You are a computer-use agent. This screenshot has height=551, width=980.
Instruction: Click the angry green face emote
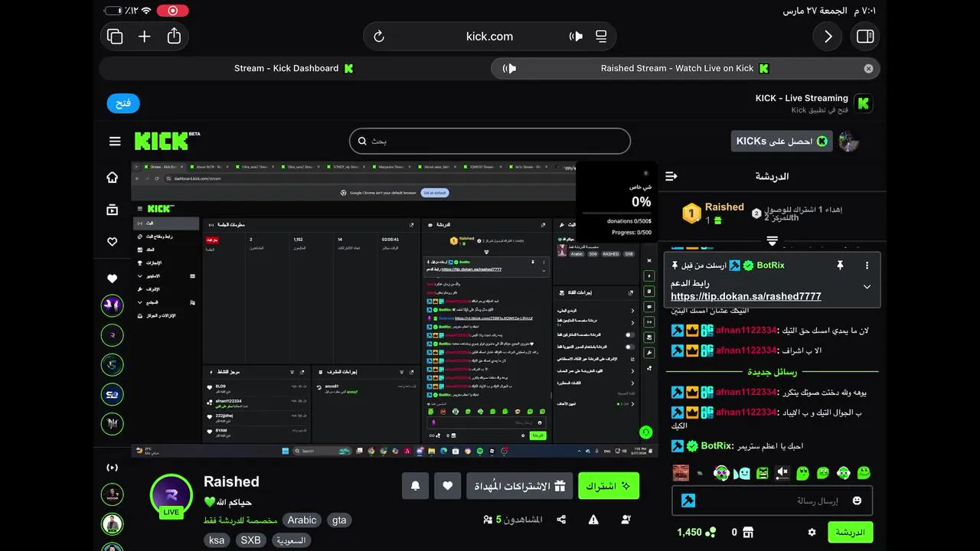pos(762,473)
